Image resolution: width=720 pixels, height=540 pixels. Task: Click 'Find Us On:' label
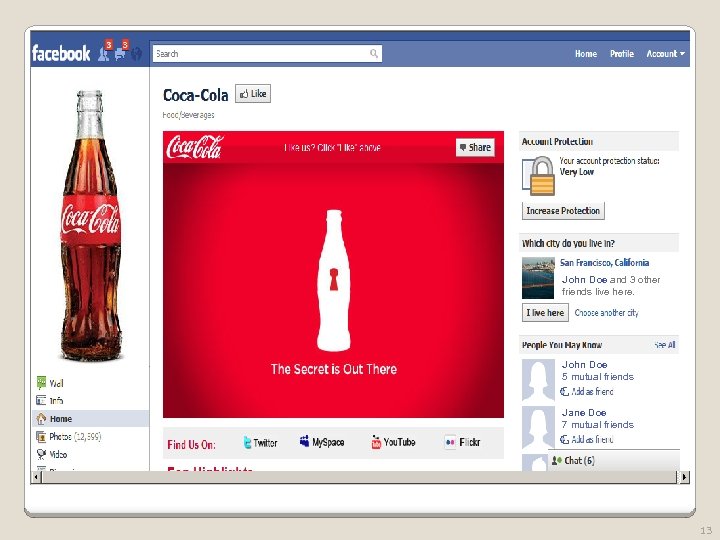[191, 444]
